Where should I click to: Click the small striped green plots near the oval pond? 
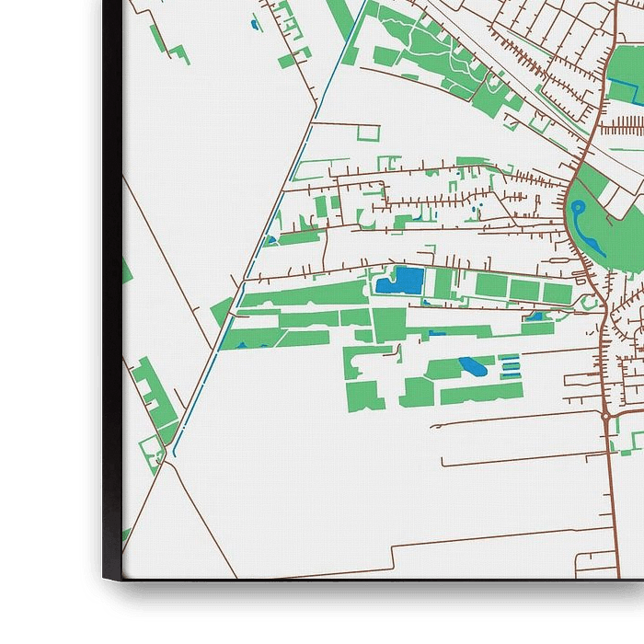pos(510,368)
